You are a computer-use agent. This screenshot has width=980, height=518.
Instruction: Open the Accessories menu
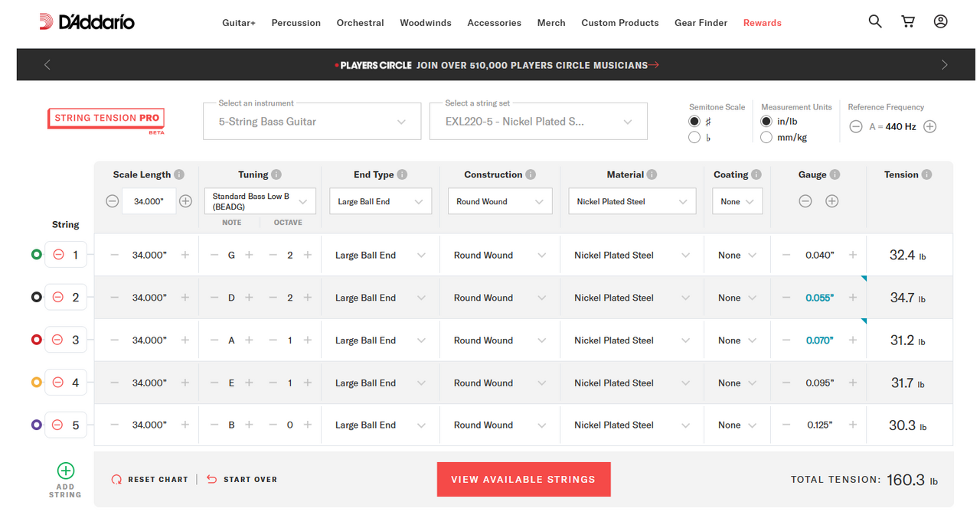495,23
